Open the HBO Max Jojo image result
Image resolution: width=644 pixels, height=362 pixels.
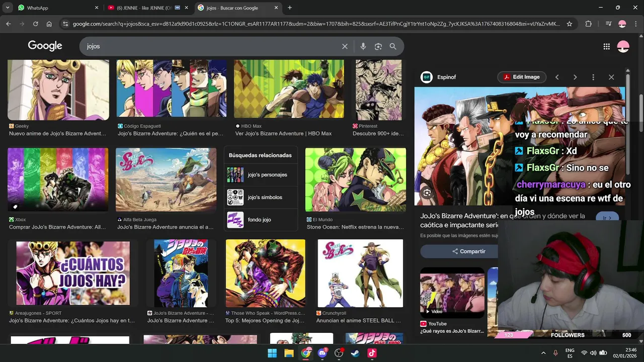pos(289,89)
